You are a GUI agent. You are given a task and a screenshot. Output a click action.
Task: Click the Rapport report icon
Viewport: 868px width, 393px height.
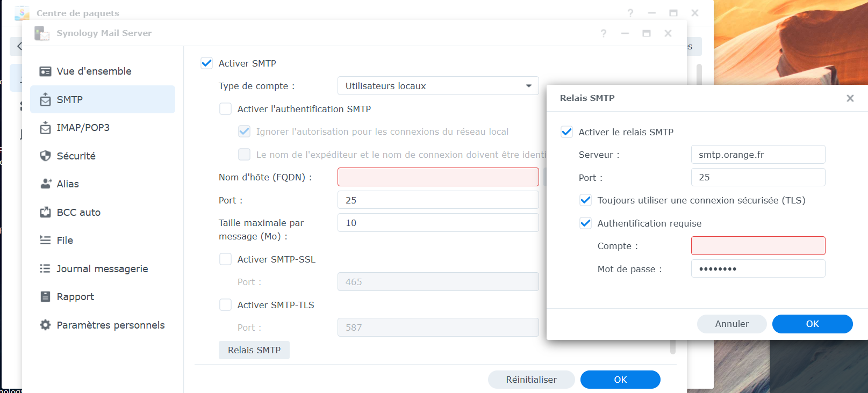click(x=46, y=297)
